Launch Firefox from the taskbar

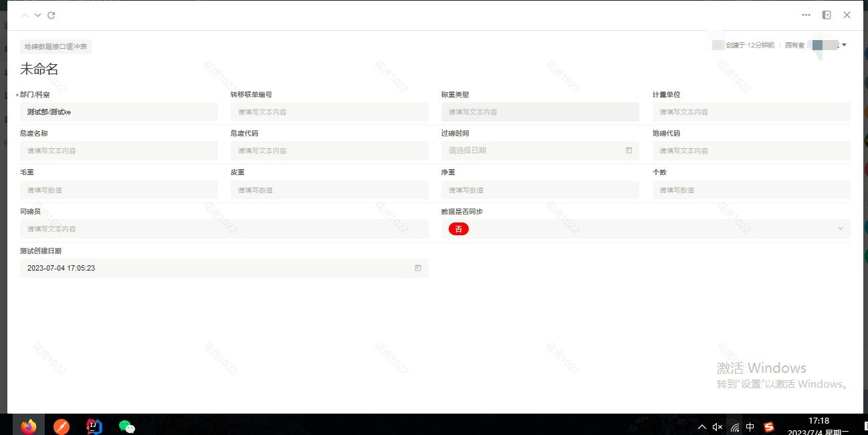click(29, 426)
